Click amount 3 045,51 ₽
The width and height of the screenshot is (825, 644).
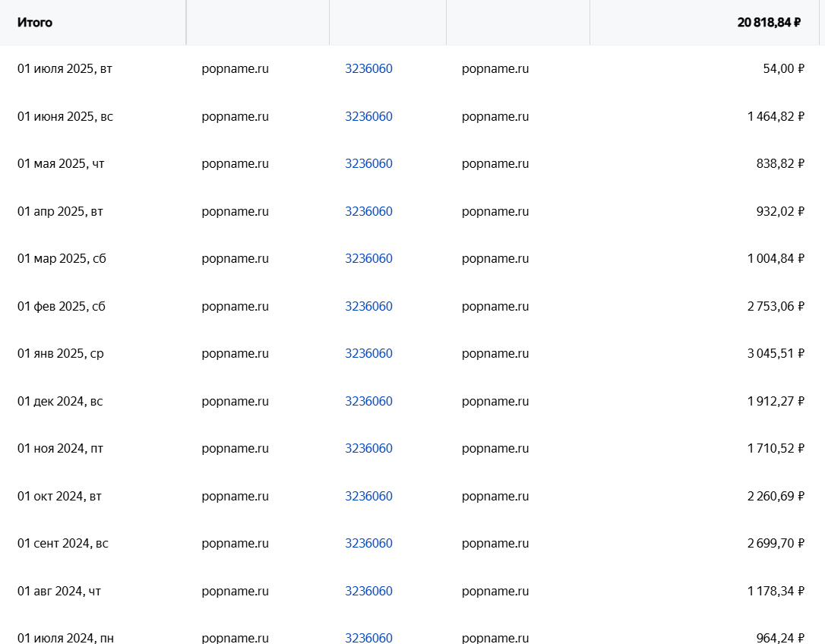(x=776, y=354)
